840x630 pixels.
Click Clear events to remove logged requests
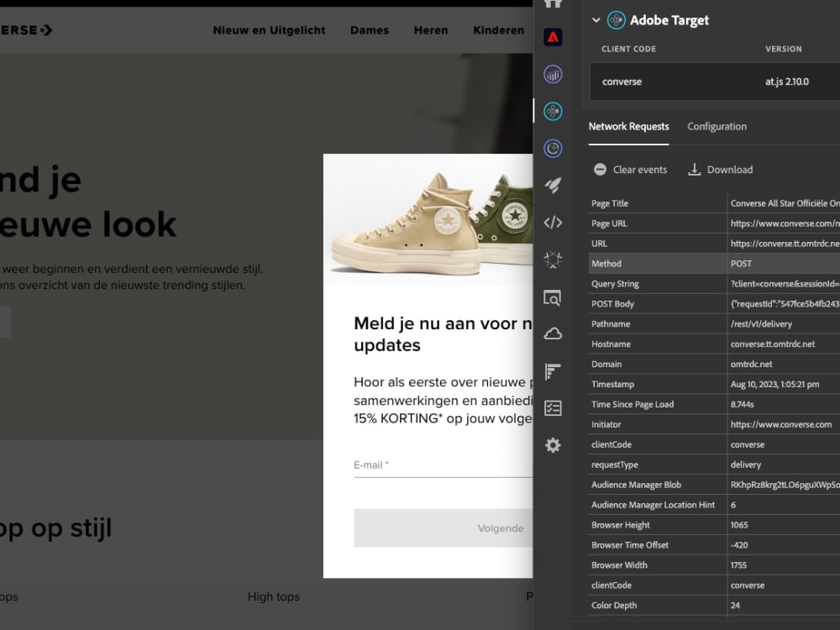click(630, 169)
